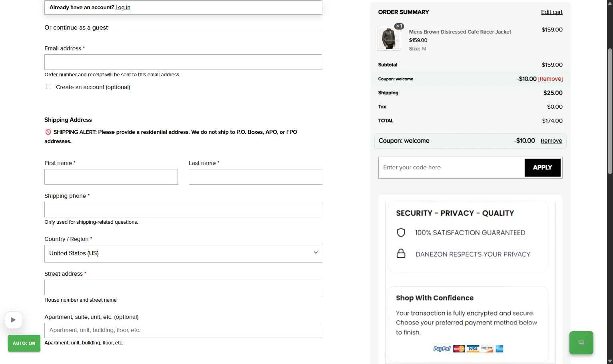Click the shield satisfaction guaranteed icon

tap(401, 233)
